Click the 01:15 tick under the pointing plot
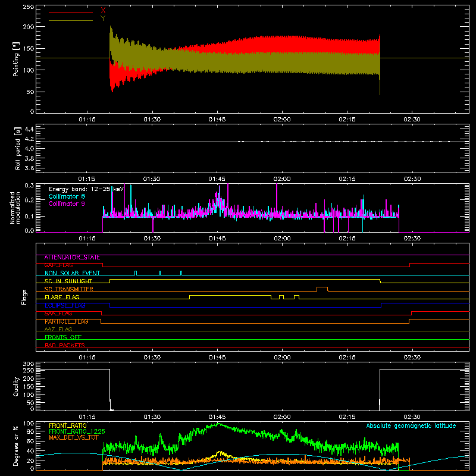Screen dimensions: 476x476 coord(87,120)
